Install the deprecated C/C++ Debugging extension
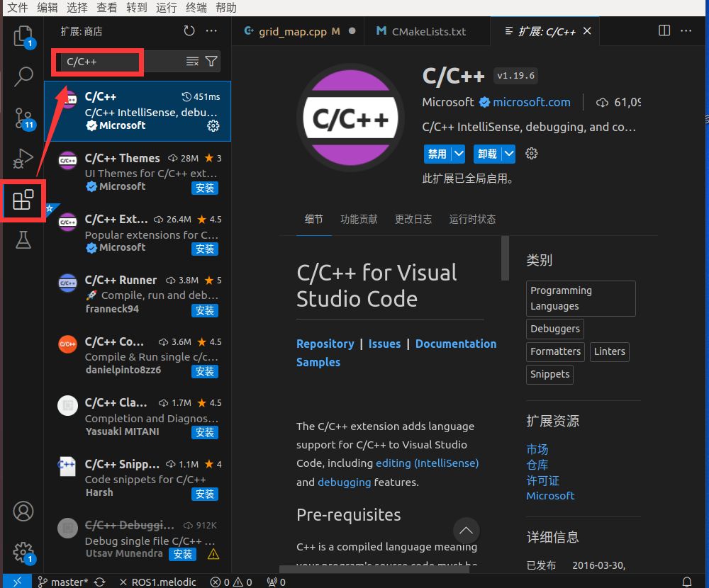709x588 pixels. click(183, 554)
